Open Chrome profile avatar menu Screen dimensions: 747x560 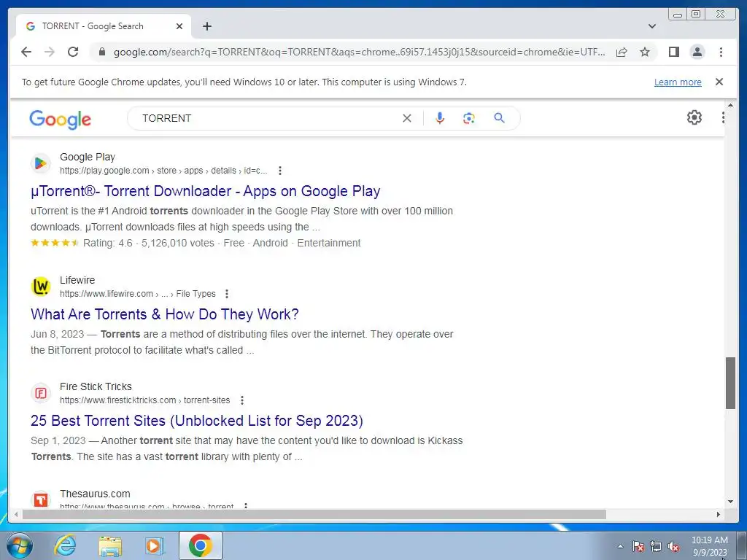[697, 52]
